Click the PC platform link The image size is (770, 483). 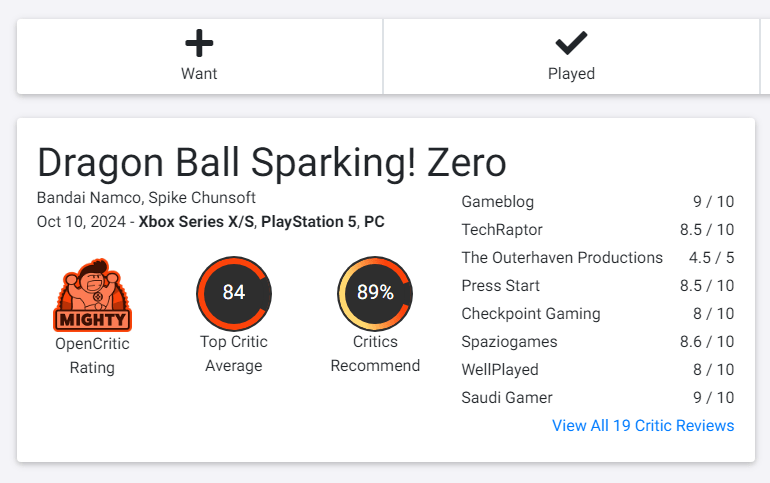pyautogui.click(x=374, y=221)
